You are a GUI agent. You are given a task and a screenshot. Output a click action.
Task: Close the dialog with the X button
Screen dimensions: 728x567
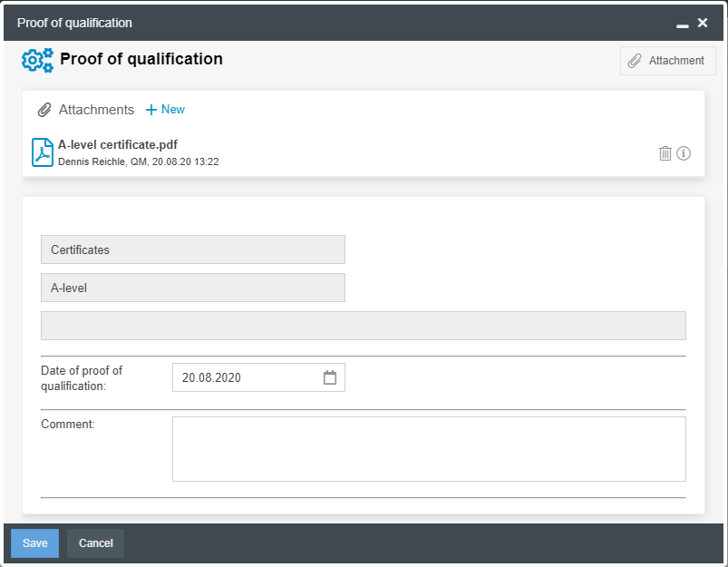tap(703, 23)
